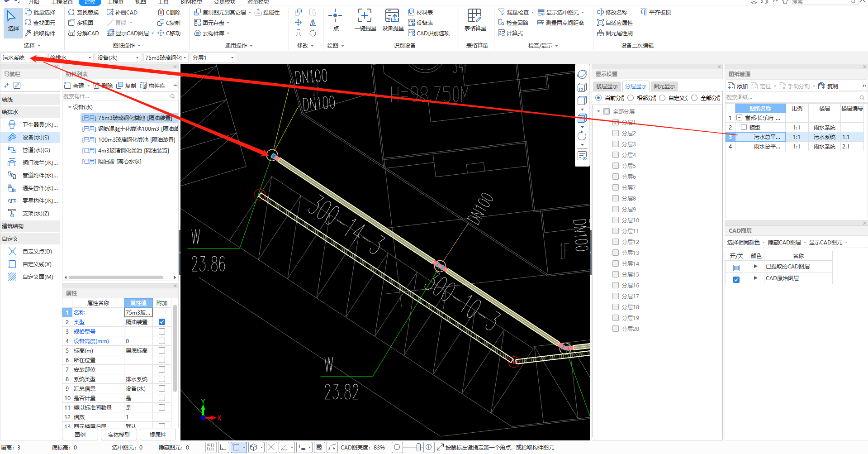868x454 pixels.
Task: Open 显示CAD图元 dropdown in CAD图层 panel
Action: click(x=828, y=243)
